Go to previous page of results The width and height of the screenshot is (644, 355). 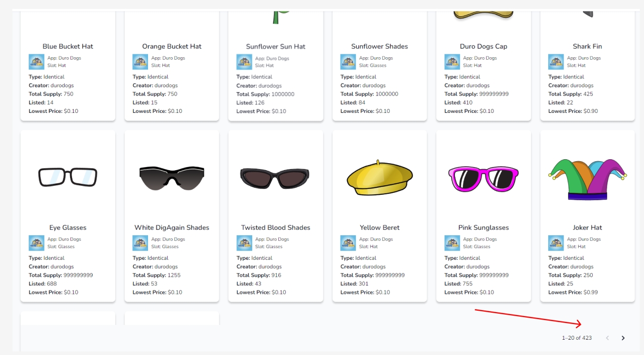(607, 338)
